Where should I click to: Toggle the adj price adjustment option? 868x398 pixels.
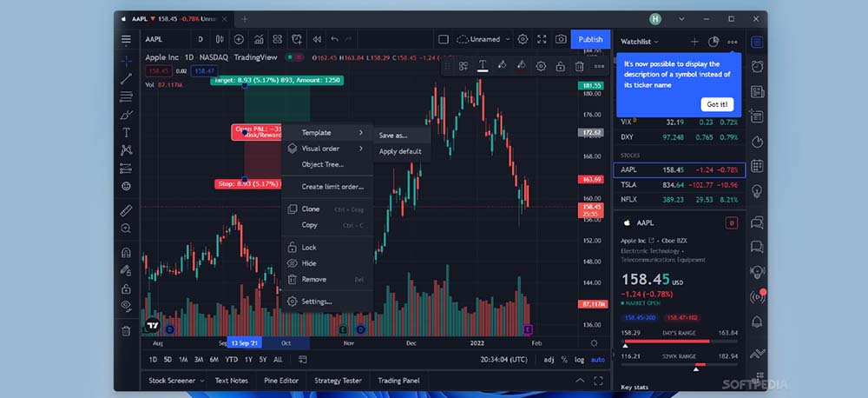tap(549, 360)
